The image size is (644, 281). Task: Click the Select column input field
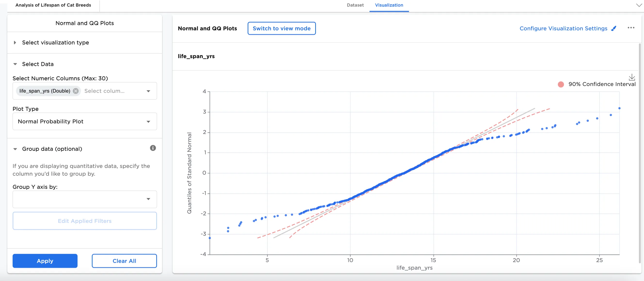110,91
